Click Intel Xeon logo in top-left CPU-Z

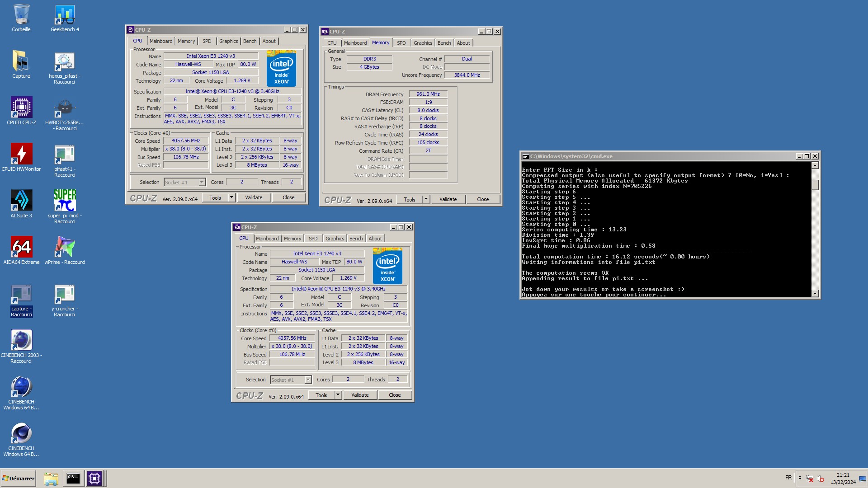(281, 69)
